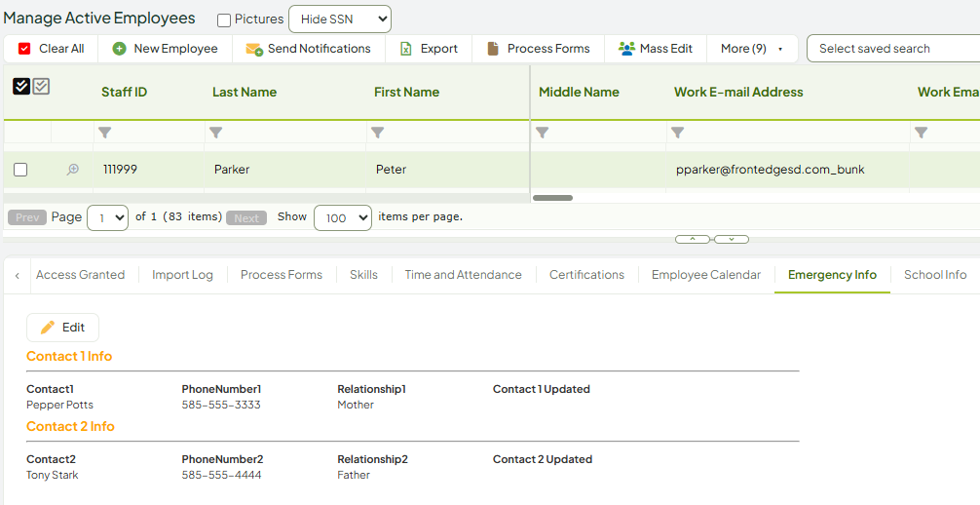Click the email pparker@frontedgesd.com_bunk
The width and height of the screenshot is (980, 505).
pyautogui.click(x=770, y=170)
